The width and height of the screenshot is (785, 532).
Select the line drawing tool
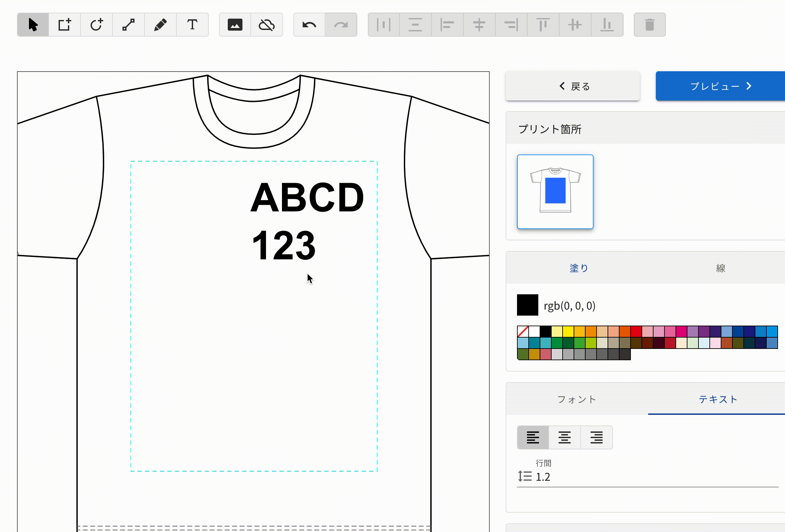(129, 25)
